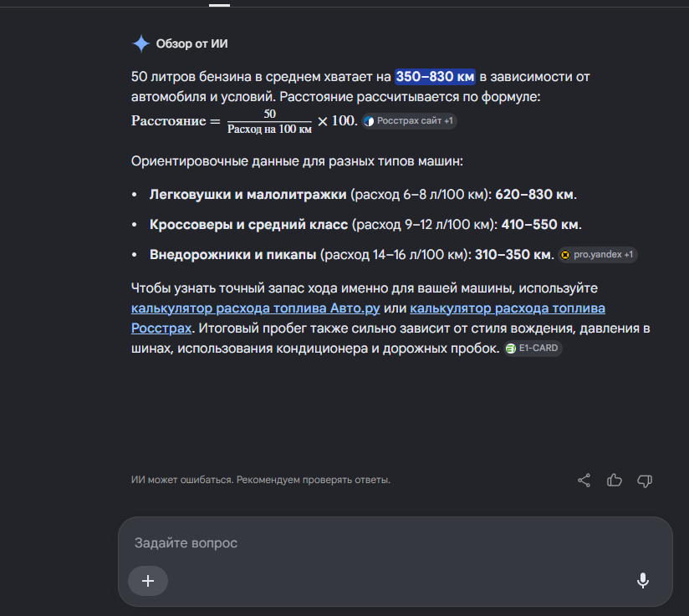Open the Росстрах сайт +1 source chip
Viewport: 689px width, 616px height.
tap(409, 121)
